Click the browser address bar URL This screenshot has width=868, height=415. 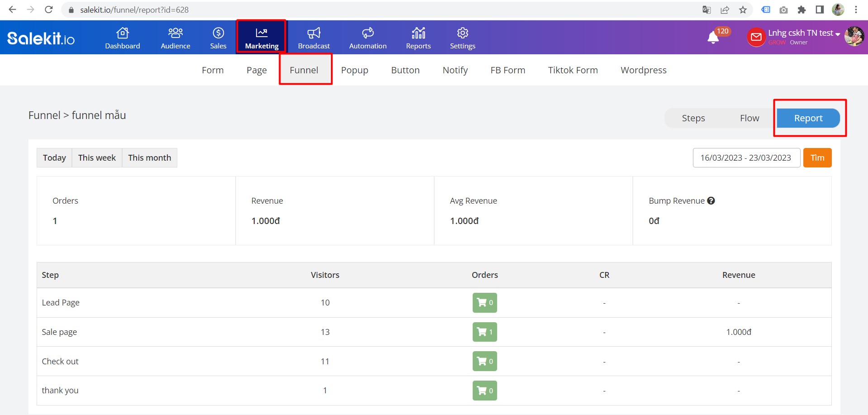134,10
